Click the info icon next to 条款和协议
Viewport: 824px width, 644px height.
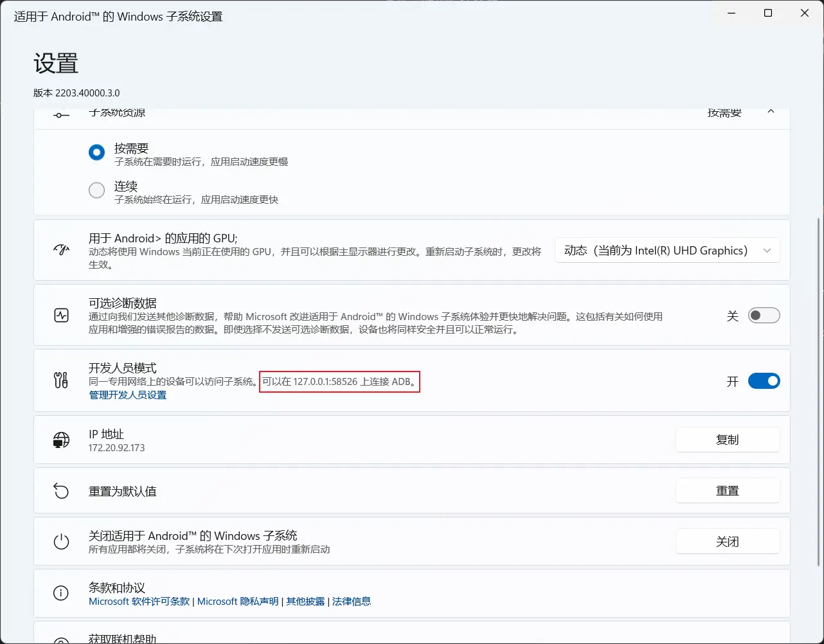pyautogui.click(x=61, y=593)
